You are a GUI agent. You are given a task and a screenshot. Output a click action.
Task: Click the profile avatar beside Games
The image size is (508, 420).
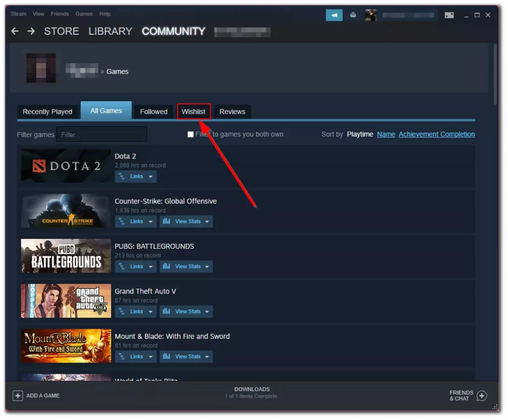coord(41,68)
